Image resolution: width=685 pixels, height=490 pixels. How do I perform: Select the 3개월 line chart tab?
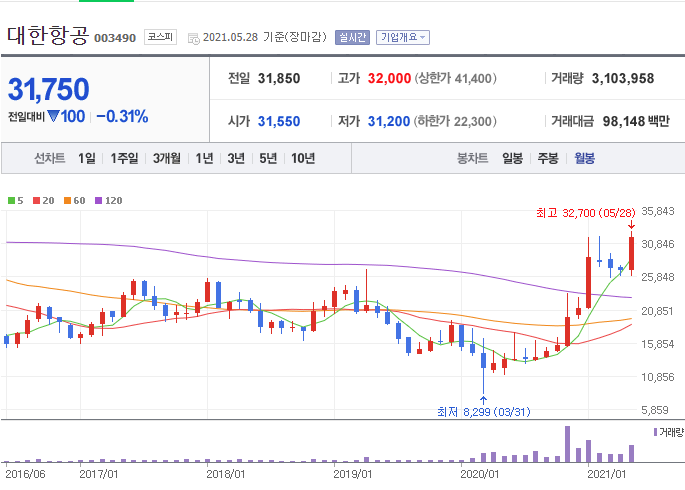click(166, 158)
